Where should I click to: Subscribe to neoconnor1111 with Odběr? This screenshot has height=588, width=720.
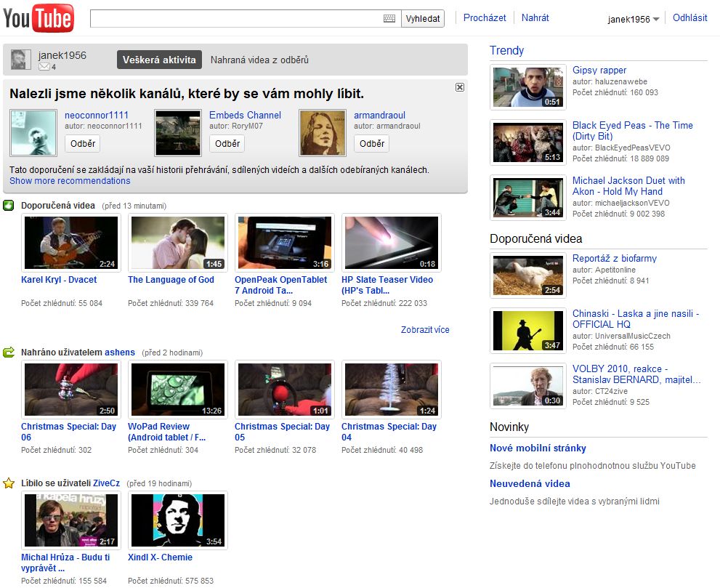pos(83,143)
